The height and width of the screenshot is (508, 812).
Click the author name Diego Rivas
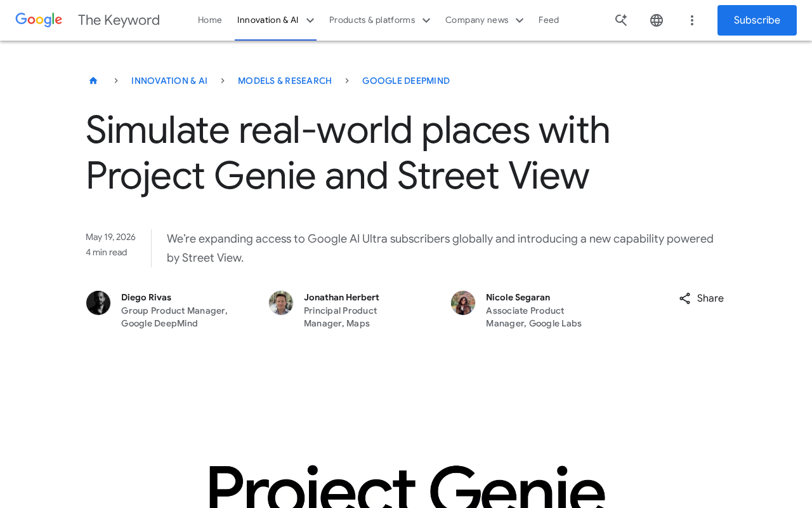point(146,297)
